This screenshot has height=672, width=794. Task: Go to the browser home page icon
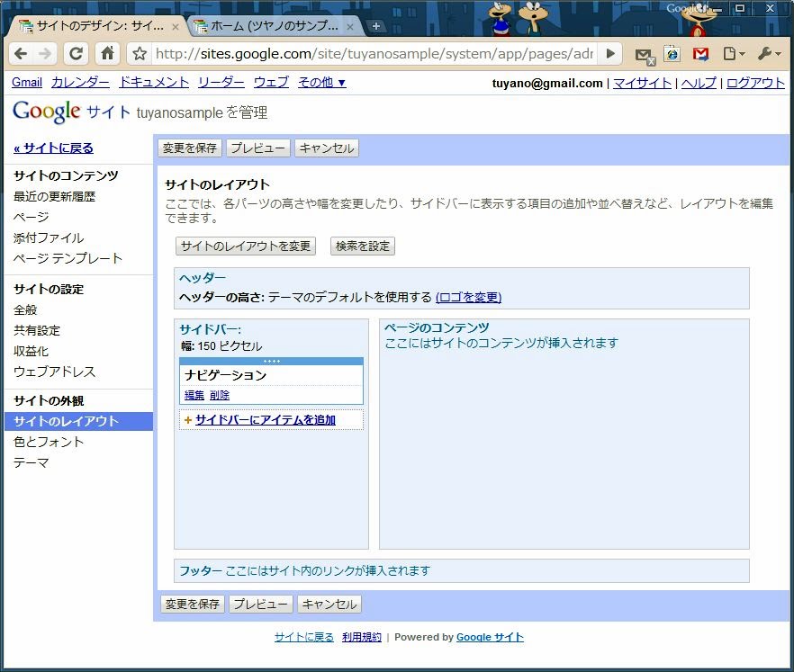pos(107,54)
